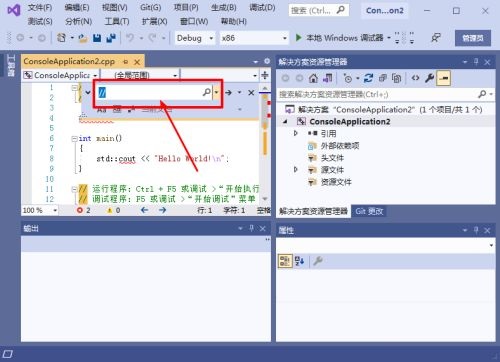Switch to the 解决方案资源管理器 bottom tab
500x362 pixels.
pyautogui.click(x=313, y=211)
